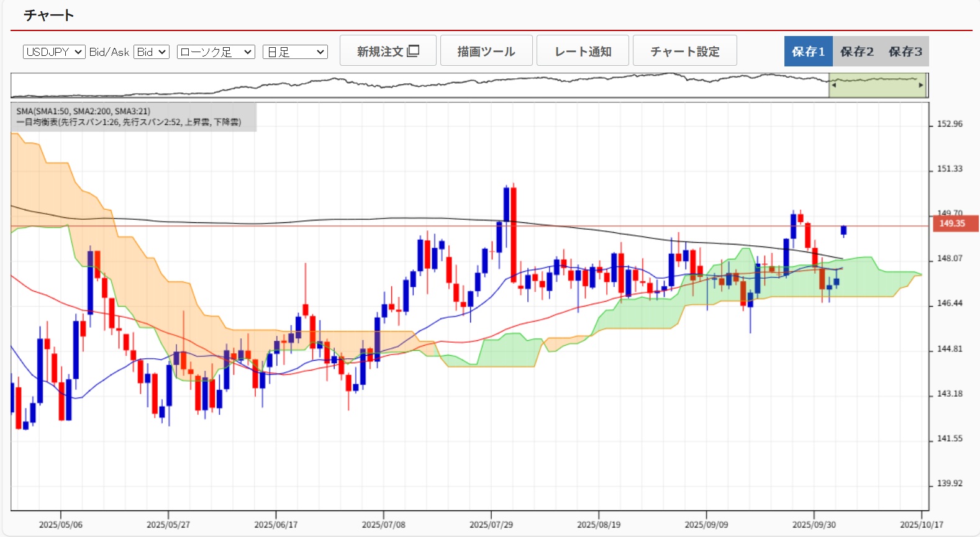Switch to the 保存2 tab

856,52
